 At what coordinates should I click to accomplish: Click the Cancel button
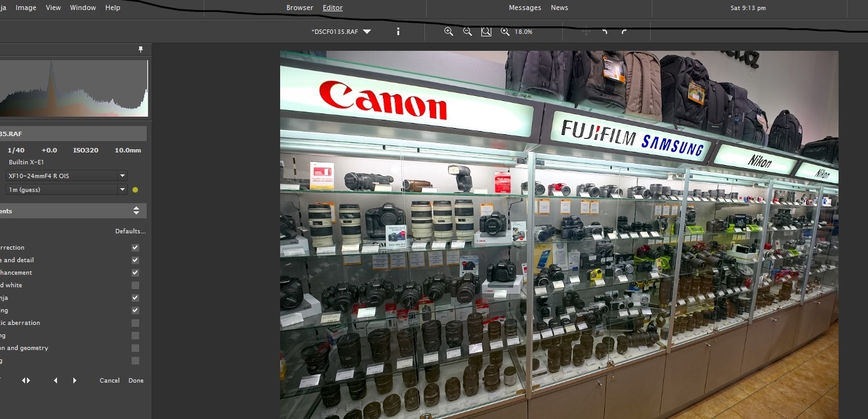(110, 381)
